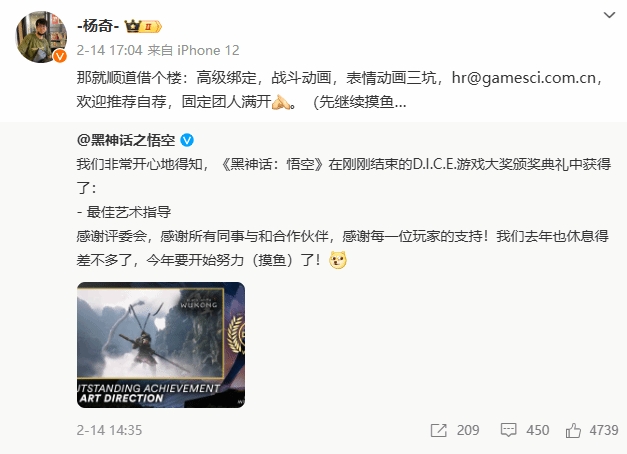Open the -杨奇- username profile link
This screenshot has width=627, height=454.
point(98,26)
